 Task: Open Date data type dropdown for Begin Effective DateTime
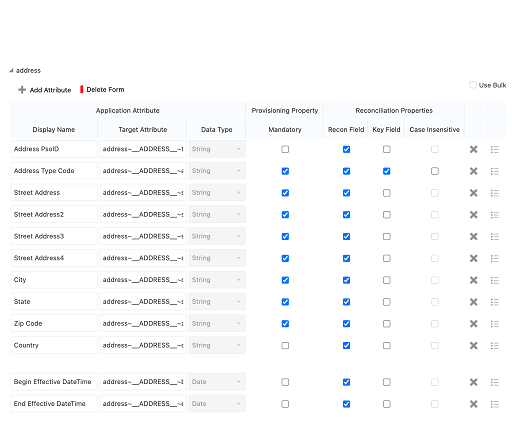(217, 382)
